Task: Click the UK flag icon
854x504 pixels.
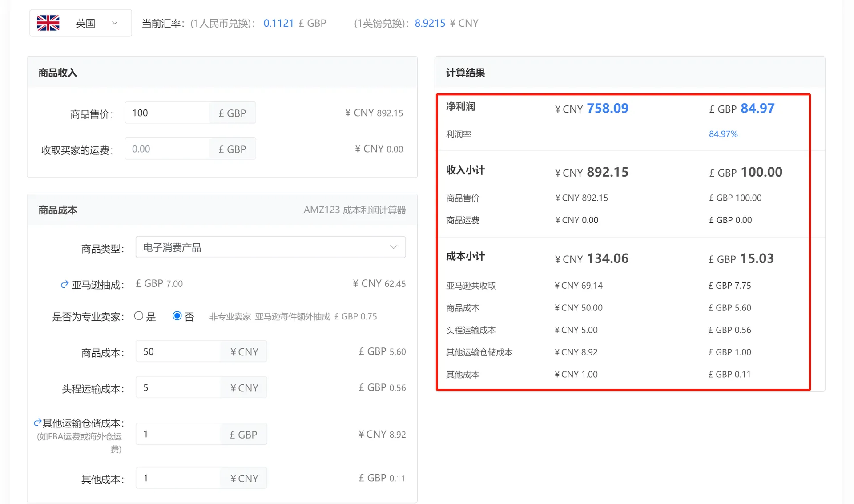Action: coord(48,23)
